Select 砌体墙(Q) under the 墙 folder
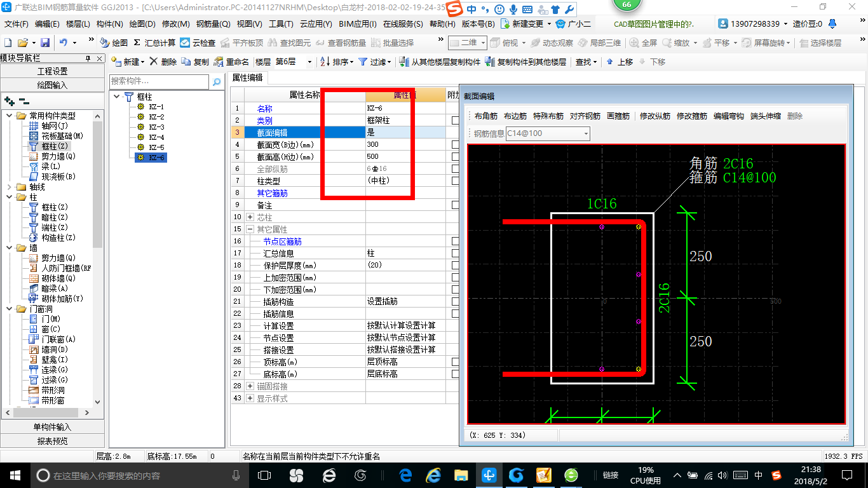Viewport: 868px width, 488px height. click(x=53, y=278)
